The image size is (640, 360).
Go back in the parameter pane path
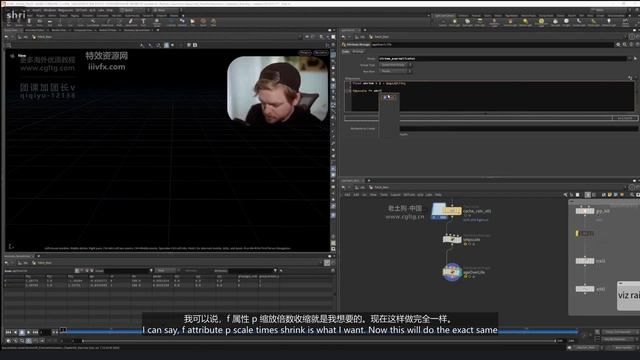tap(343, 36)
